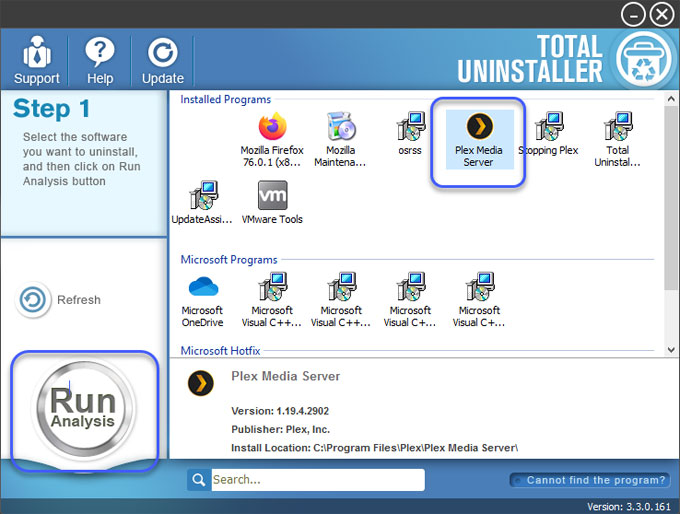Click the Version: 3.3.0.161 status text

pos(629,507)
